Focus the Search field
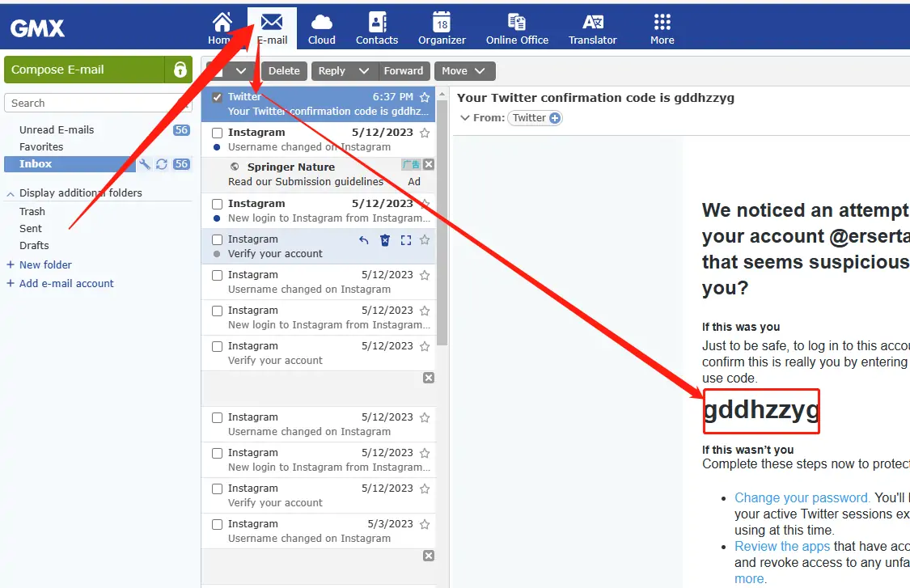This screenshot has height=588, width=910. 98,103
